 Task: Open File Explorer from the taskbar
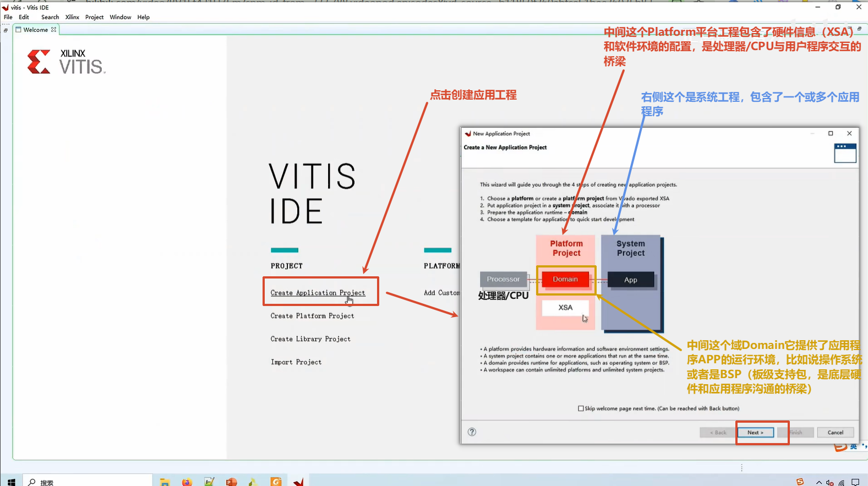point(165,482)
